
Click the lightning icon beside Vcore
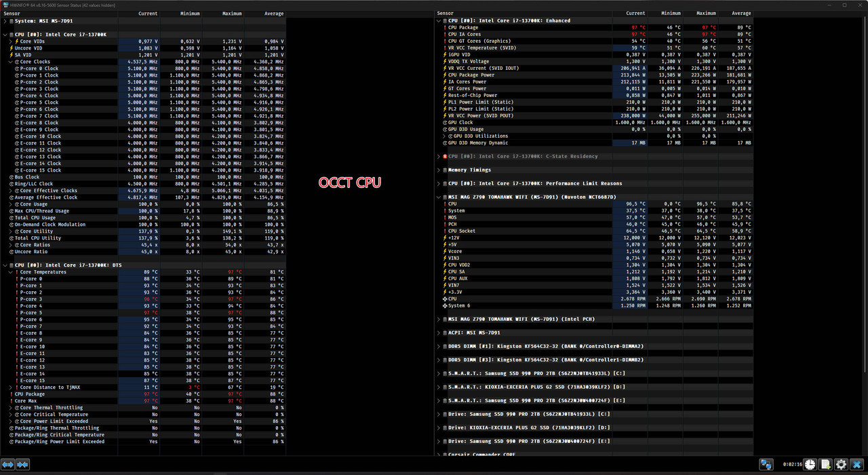[445, 252]
